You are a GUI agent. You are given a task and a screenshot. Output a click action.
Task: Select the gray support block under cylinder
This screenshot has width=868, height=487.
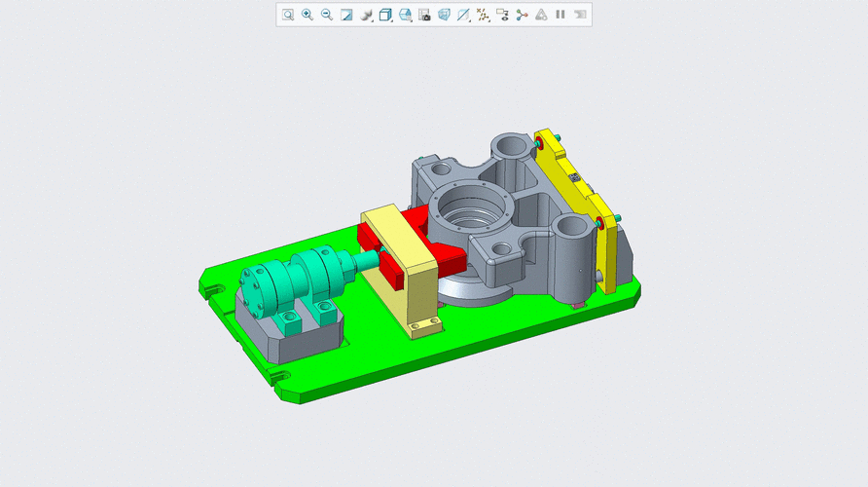(x=310, y=344)
